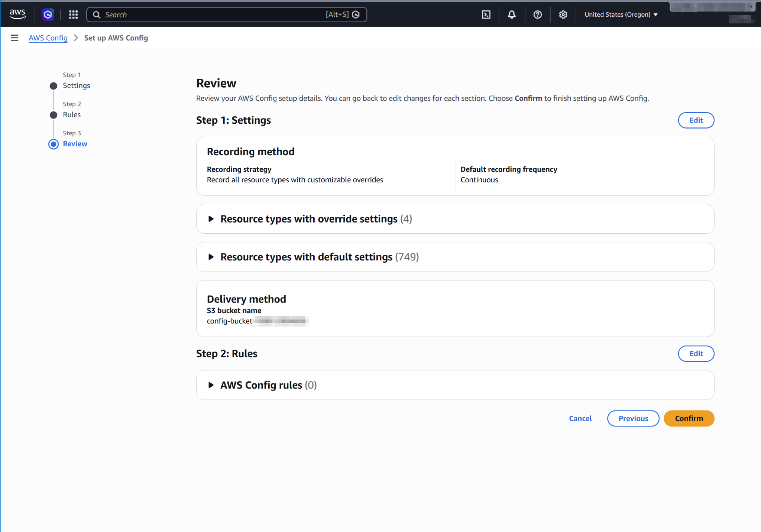The height and width of the screenshot is (532, 761).
Task: Select the config-bucket S3 bucket name
Action: pos(257,321)
